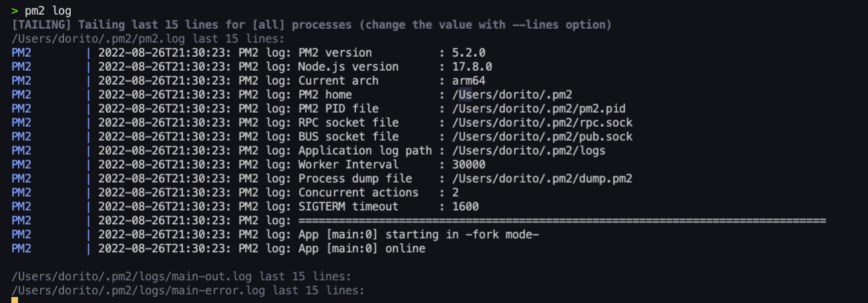Click the /Users/dorito/.pm2/pm2.log path line
The height and width of the screenshot is (303, 868).
pos(147,39)
